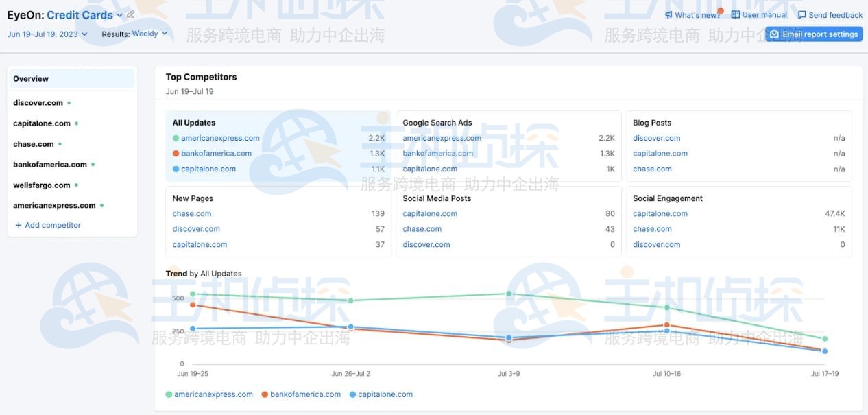Select the capitalone.com legend dot below the chart
The width and height of the screenshot is (868, 415).
coord(352,394)
